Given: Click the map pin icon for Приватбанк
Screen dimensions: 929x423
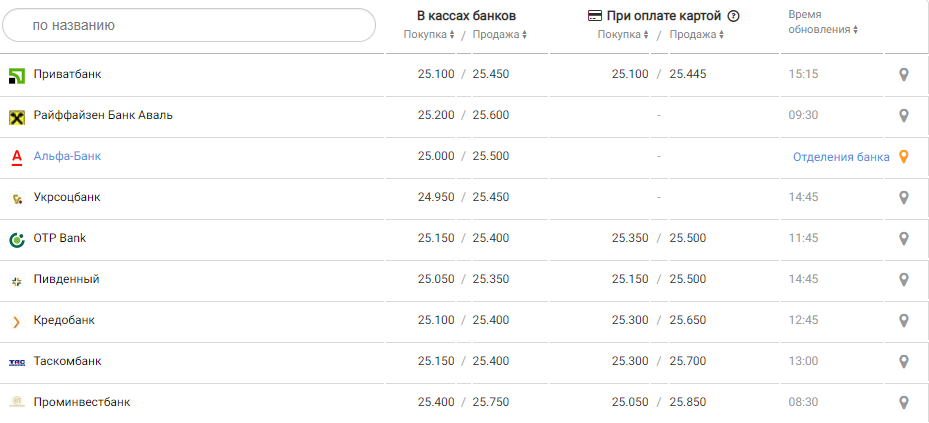Looking at the screenshot, I should [903, 75].
